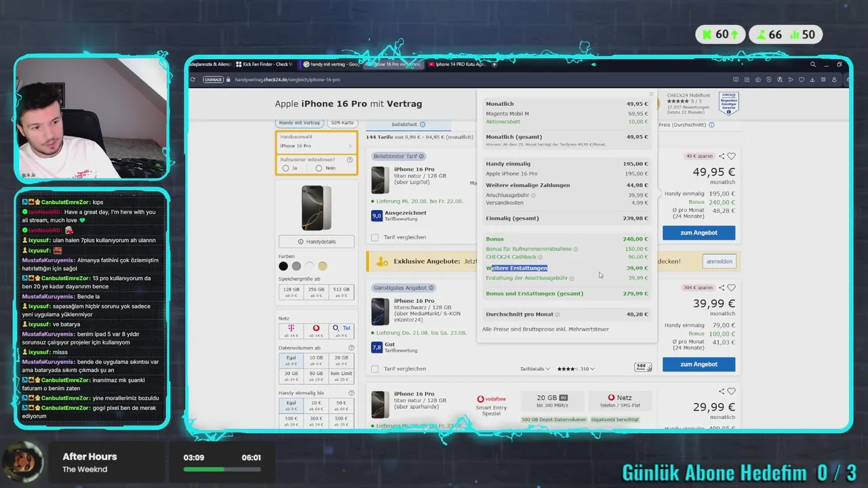This screenshot has width=868, height=488.
Task: Expand Tarifdetails of 39,99 € offer
Action: [535, 369]
